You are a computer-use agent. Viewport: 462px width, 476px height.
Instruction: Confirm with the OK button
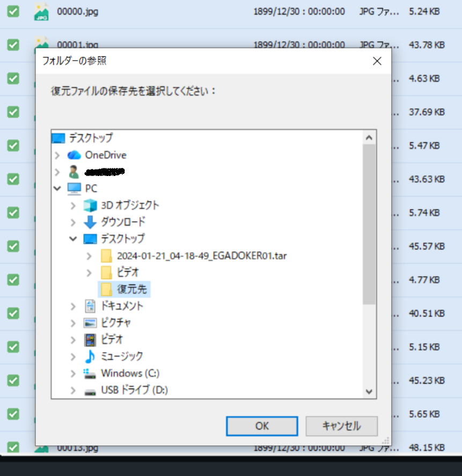pyautogui.click(x=262, y=426)
